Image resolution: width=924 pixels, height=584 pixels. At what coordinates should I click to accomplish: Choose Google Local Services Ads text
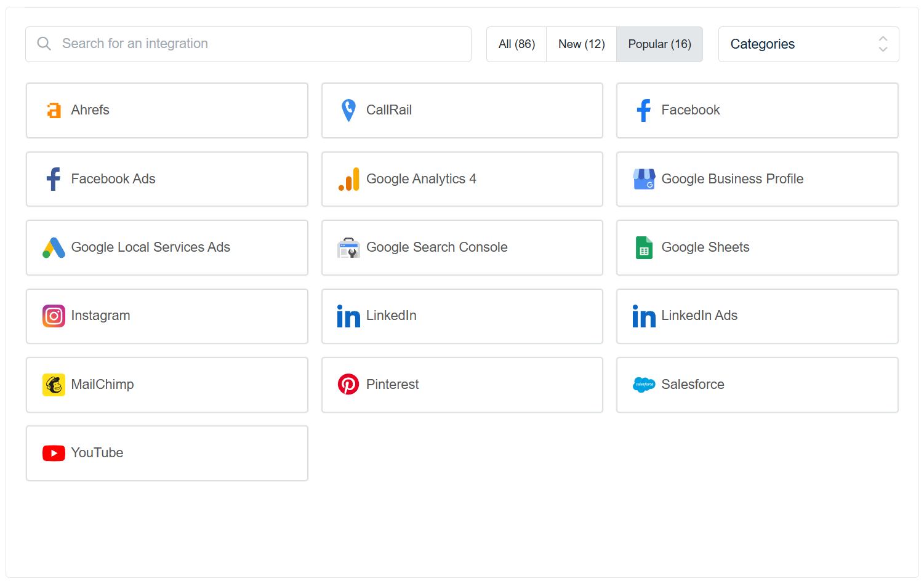pyautogui.click(x=151, y=247)
